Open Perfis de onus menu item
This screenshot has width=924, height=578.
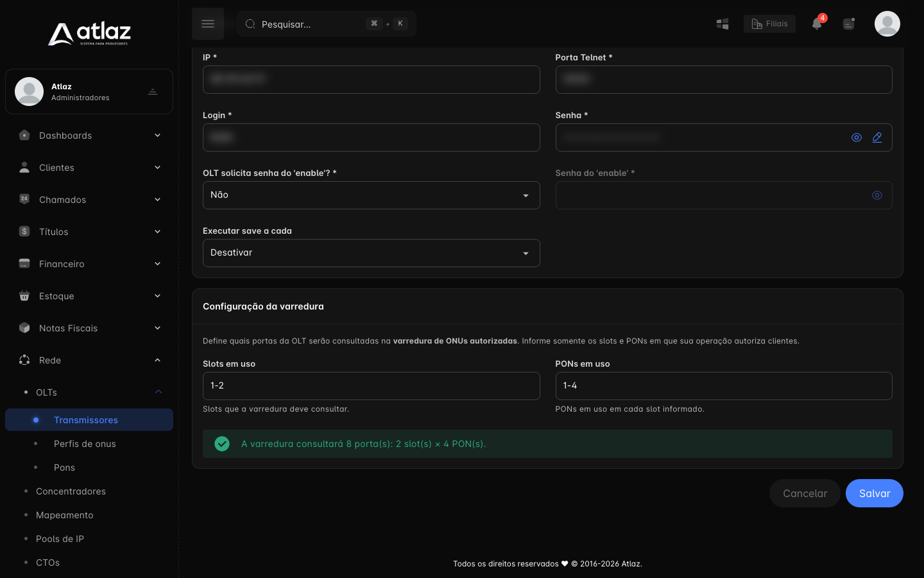tap(85, 444)
